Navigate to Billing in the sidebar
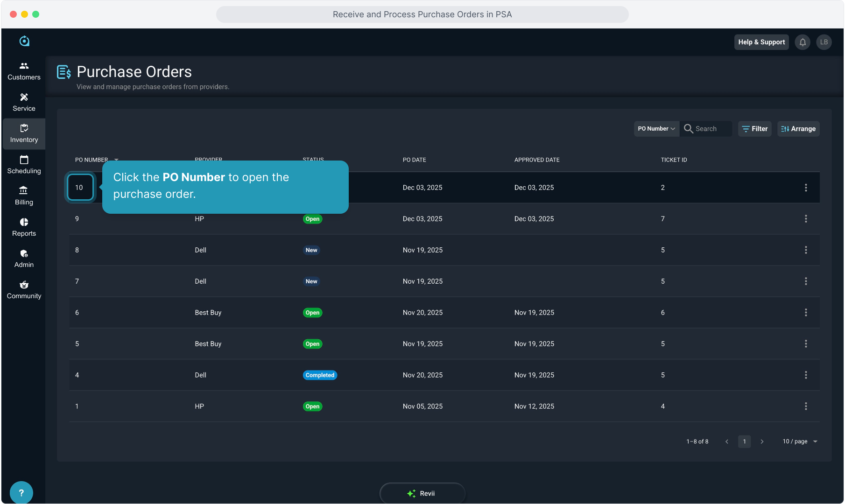The image size is (845, 504). pos(24,196)
